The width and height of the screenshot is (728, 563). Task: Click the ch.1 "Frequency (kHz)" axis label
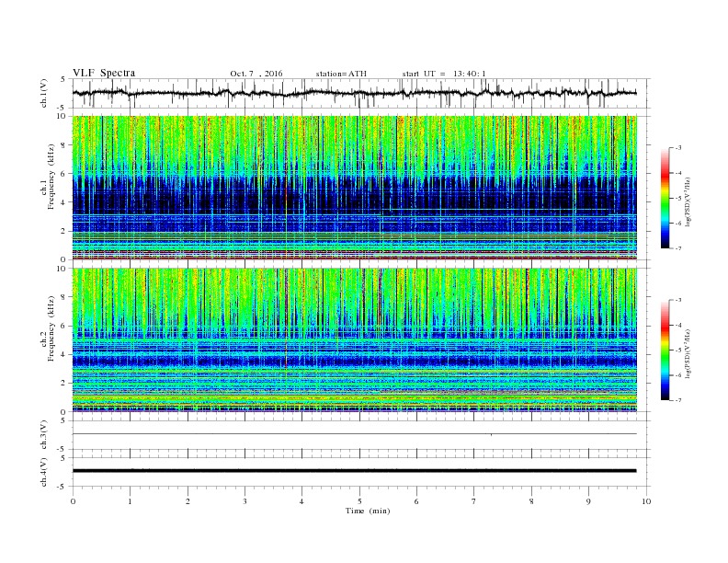click(51, 177)
